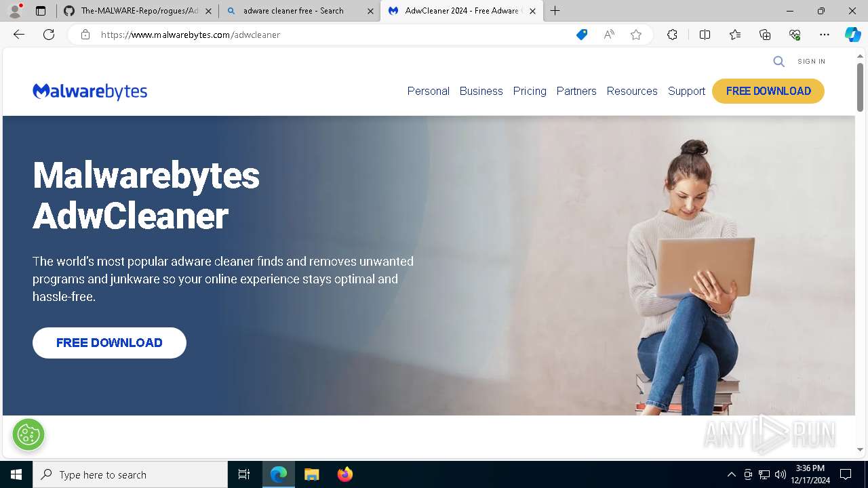Image resolution: width=868 pixels, height=488 pixels.
Task: Open a new browser tab
Action: tap(555, 11)
